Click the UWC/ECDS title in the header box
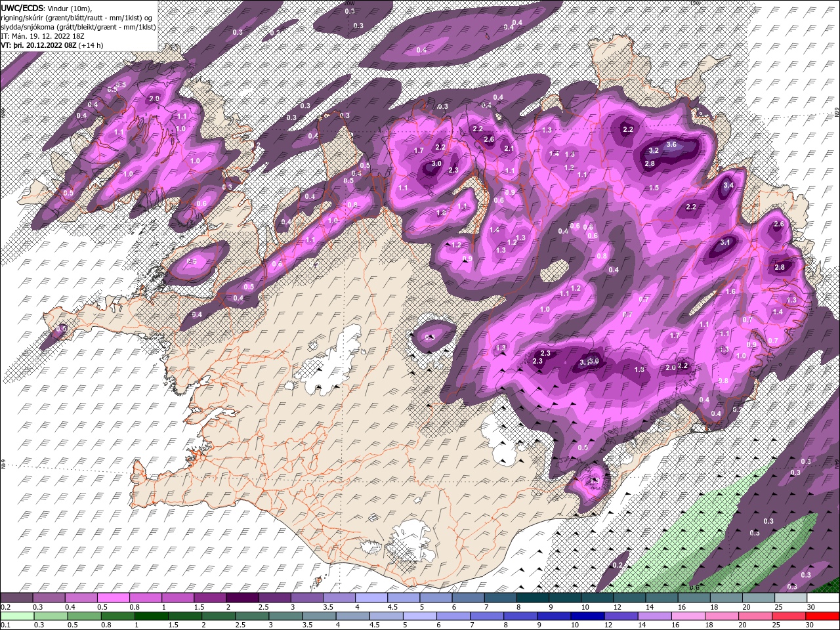The image size is (840, 630). [x=22, y=8]
